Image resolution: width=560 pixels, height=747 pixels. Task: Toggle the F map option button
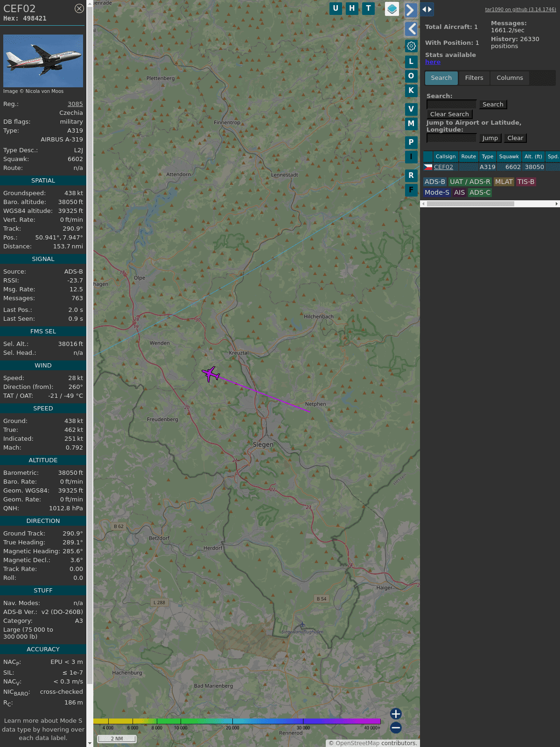click(x=411, y=190)
